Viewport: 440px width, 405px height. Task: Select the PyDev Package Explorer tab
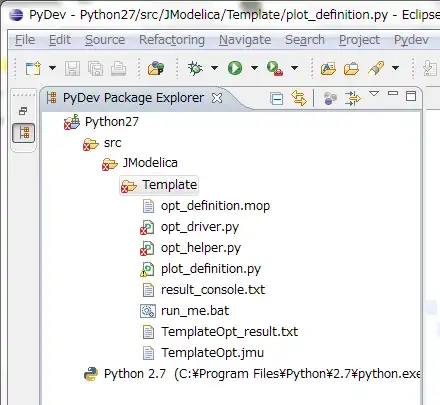[133, 98]
